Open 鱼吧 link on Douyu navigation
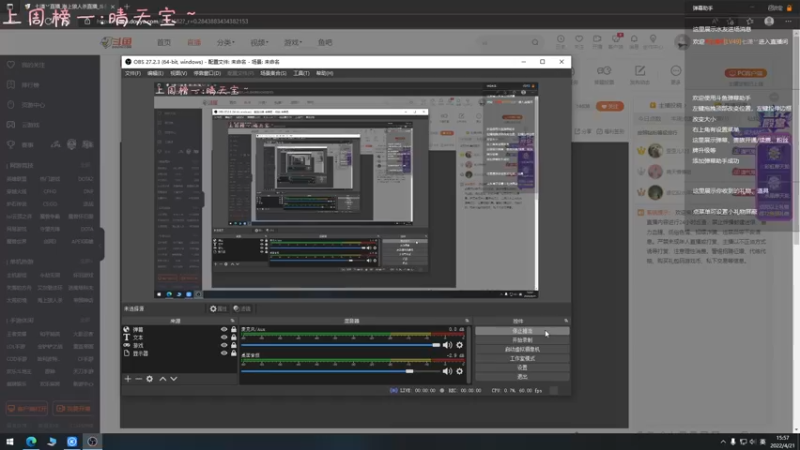The image size is (800, 450). tap(325, 42)
